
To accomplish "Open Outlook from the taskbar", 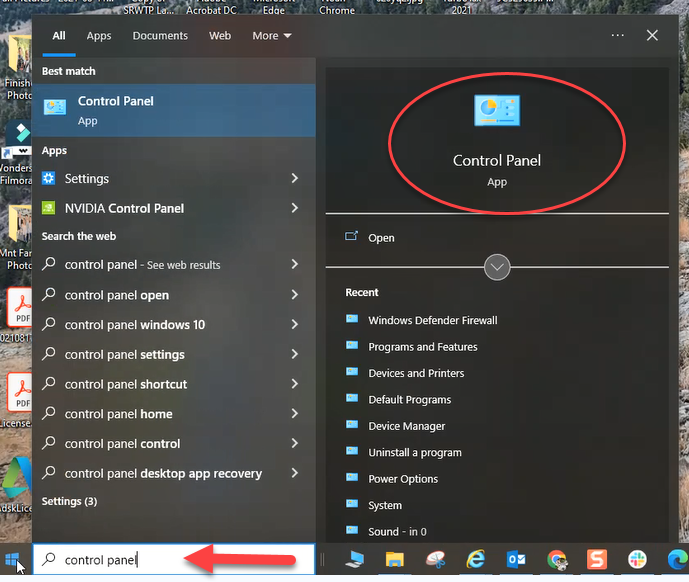I will click(x=516, y=560).
